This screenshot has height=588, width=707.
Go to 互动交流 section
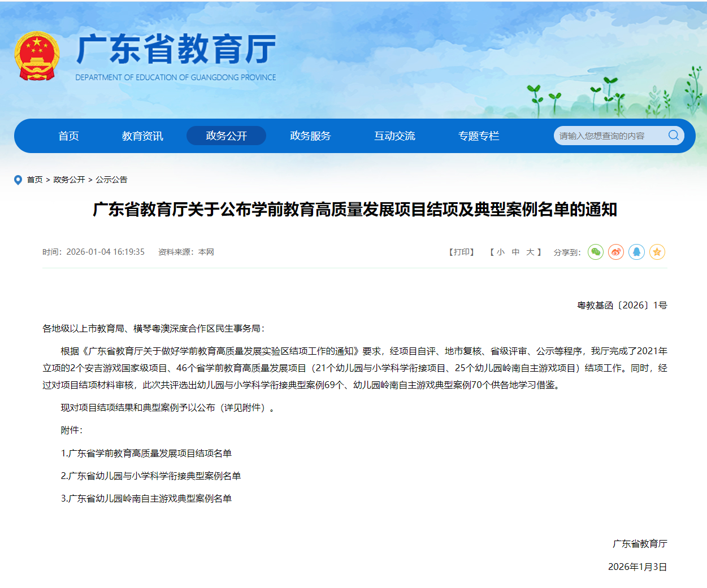tap(394, 136)
